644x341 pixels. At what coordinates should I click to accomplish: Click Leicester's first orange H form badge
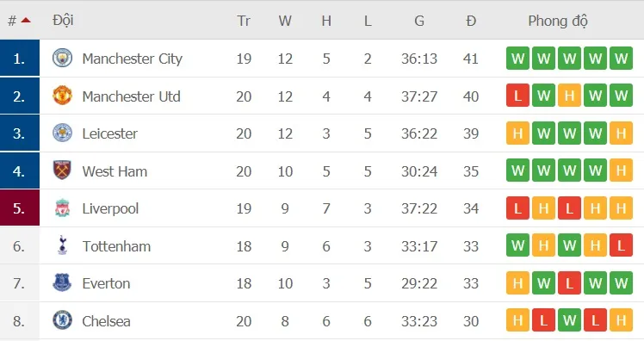pos(518,133)
